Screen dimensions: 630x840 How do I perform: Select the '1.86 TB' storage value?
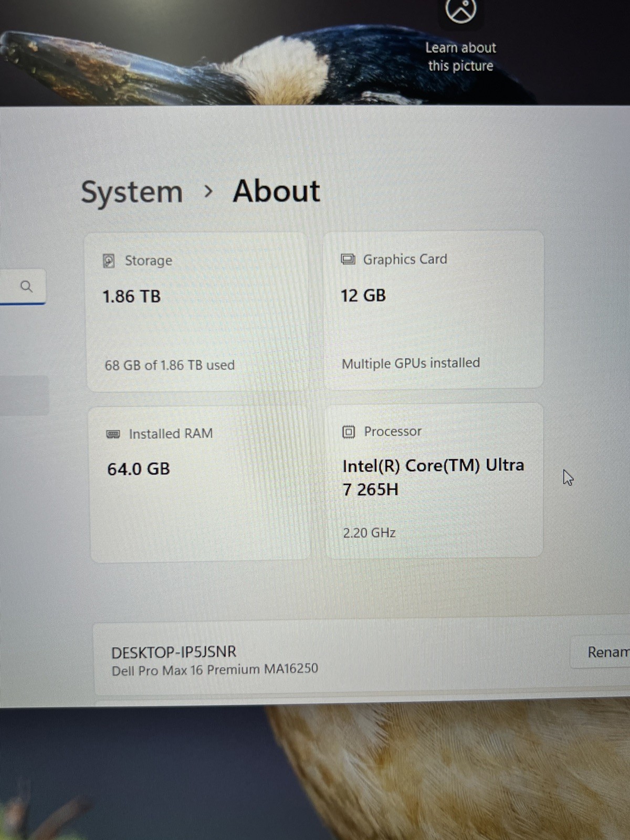point(131,297)
